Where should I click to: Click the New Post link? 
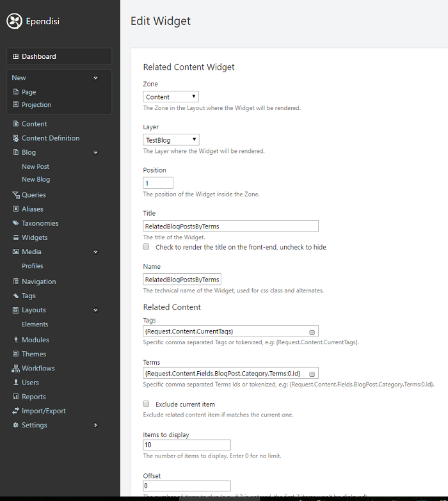tap(35, 166)
